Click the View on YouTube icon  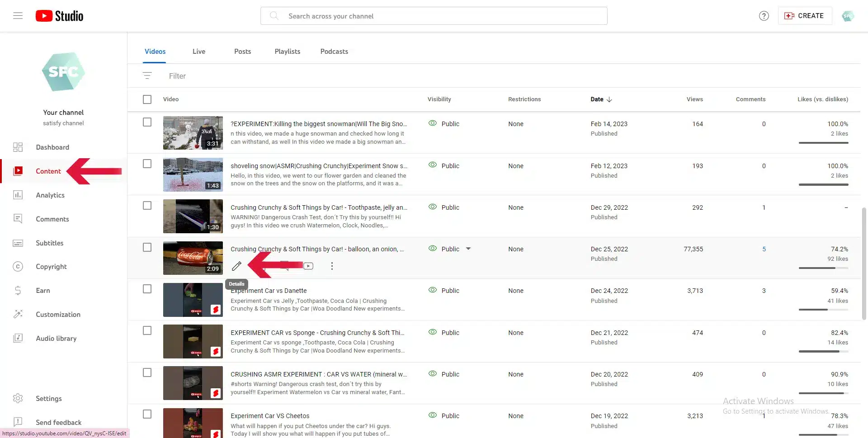click(308, 266)
